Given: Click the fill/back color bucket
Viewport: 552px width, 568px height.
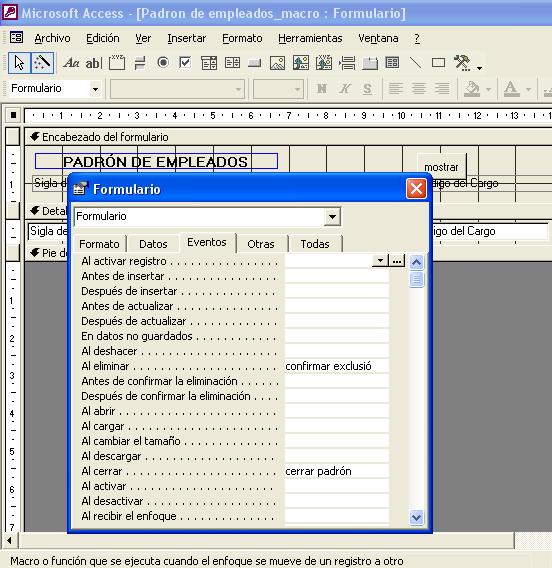Looking at the screenshot, I should 472,89.
